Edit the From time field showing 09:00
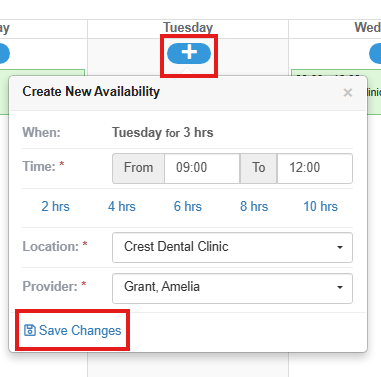Screen dimensions: 381x377 pyautogui.click(x=202, y=168)
